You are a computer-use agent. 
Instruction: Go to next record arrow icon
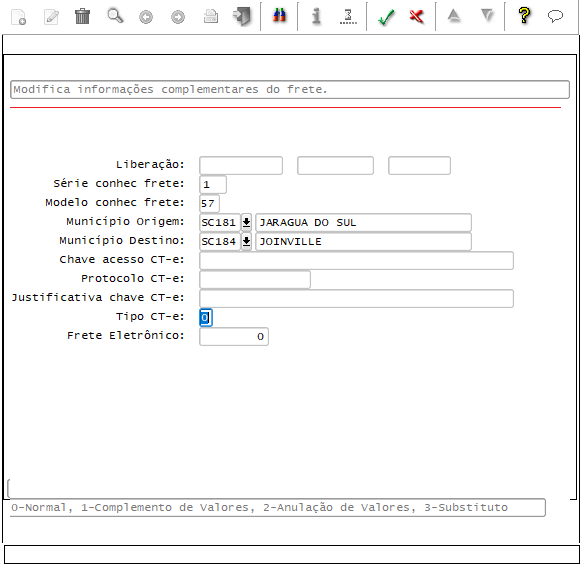pos(178,17)
